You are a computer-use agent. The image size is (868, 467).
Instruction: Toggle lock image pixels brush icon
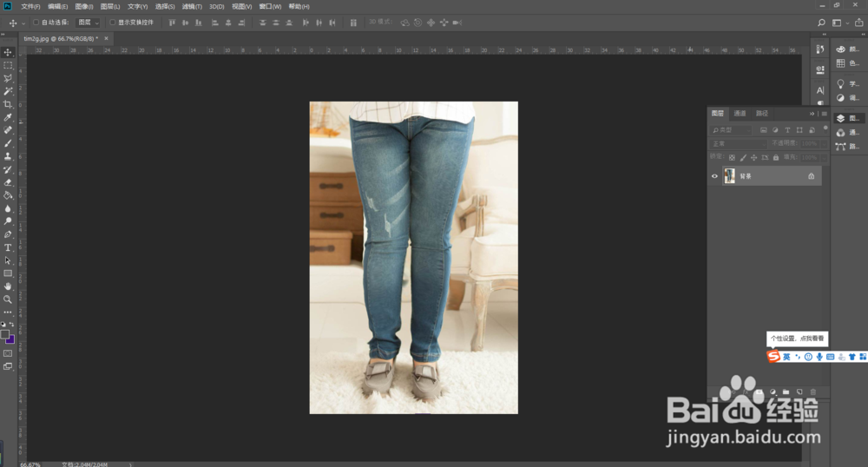point(743,158)
